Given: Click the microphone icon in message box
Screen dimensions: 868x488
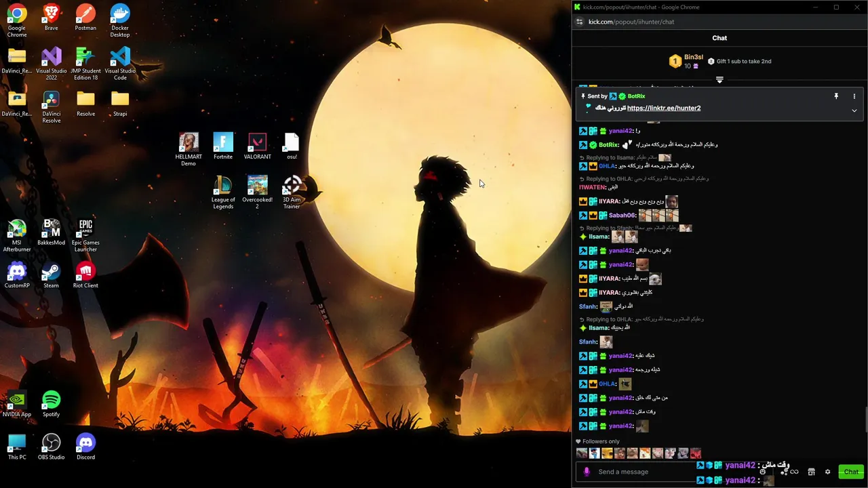Looking at the screenshot, I should pyautogui.click(x=587, y=472).
